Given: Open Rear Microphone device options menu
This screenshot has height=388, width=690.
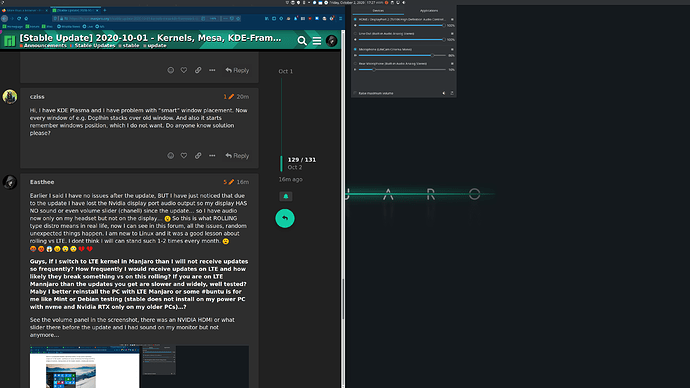Looking at the screenshot, I should [452, 63].
